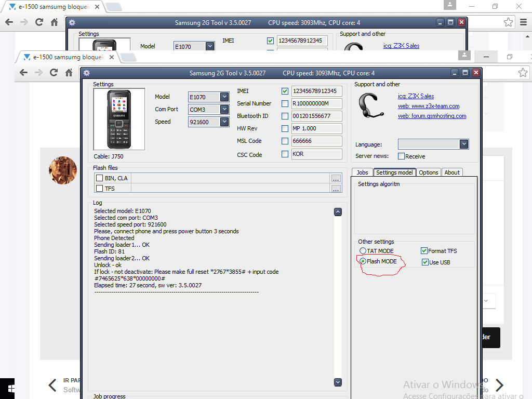The width and height of the screenshot is (532, 399).
Task: Click the back arrow in the outer browser
Action: tap(9, 22)
